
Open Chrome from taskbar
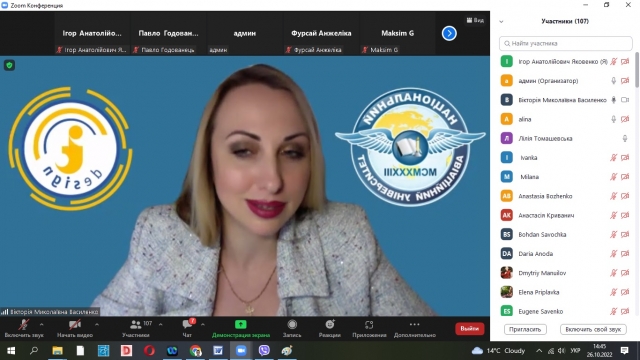coord(195,351)
